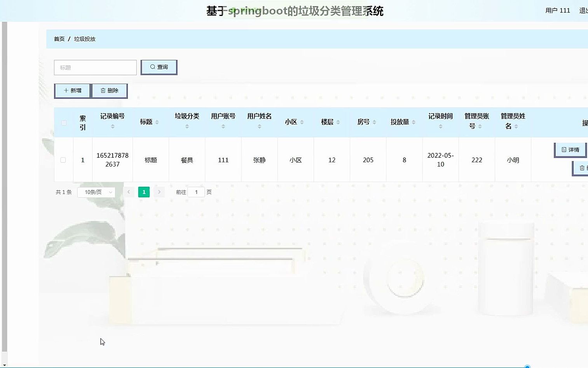The image size is (588, 368).
Task: Click the left vertical scrollbar
Action: (x=4, y=187)
